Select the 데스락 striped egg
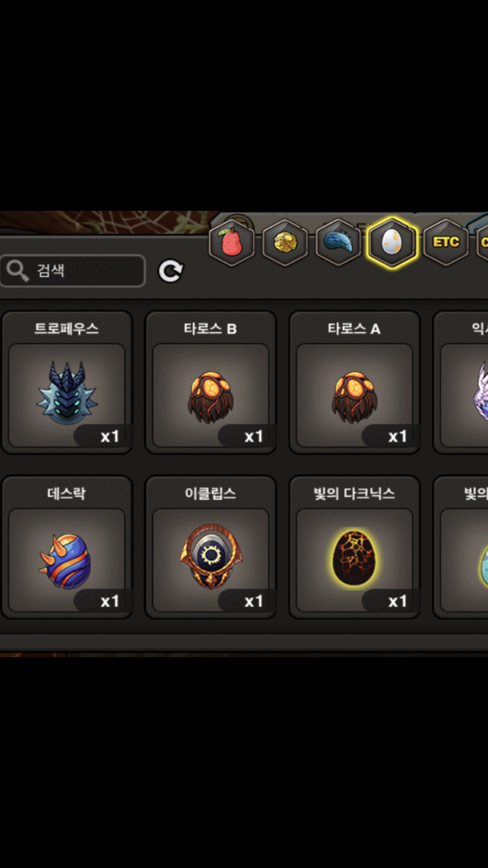This screenshot has width=488, height=868. 66,547
